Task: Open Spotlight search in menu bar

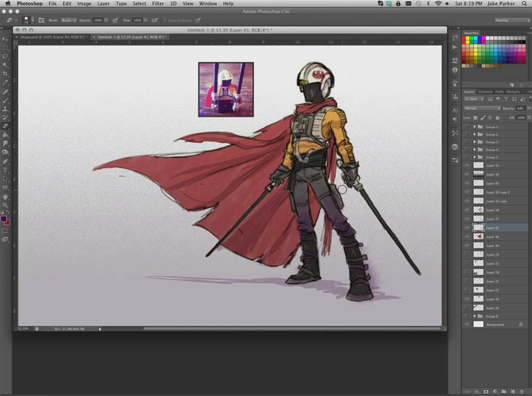Action: (x=524, y=4)
